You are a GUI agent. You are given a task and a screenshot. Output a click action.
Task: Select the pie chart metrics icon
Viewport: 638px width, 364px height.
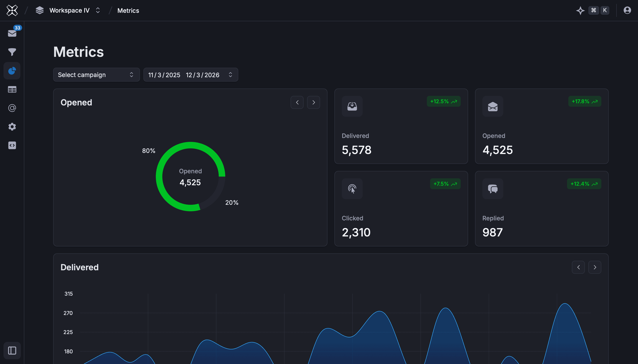[x=12, y=71]
